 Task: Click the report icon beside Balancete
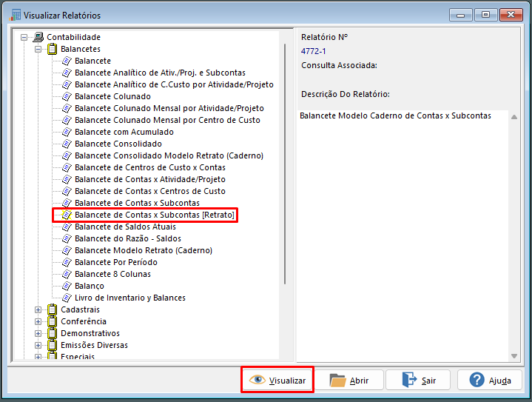click(x=67, y=61)
